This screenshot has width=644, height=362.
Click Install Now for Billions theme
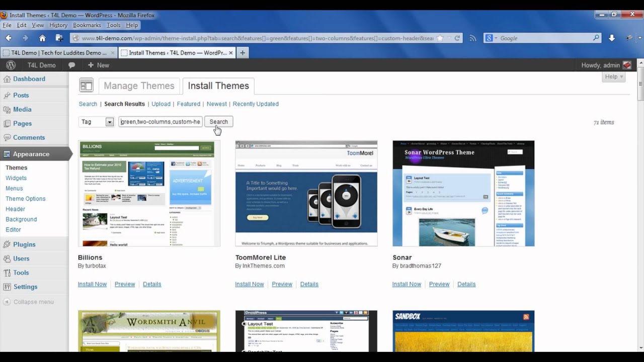pyautogui.click(x=92, y=284)
